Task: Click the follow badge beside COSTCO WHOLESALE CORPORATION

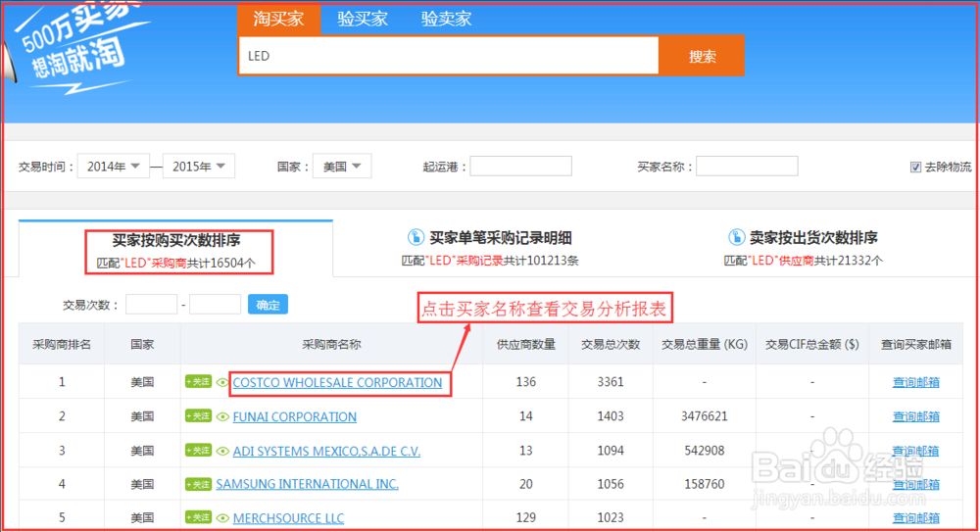Action: click(198, 381)
